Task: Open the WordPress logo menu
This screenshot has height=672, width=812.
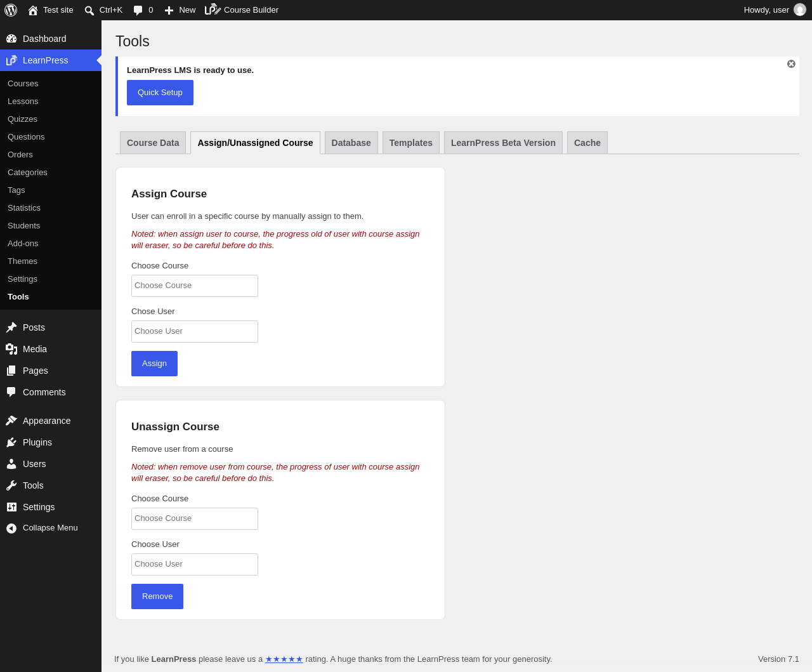Action: [11, 10]
